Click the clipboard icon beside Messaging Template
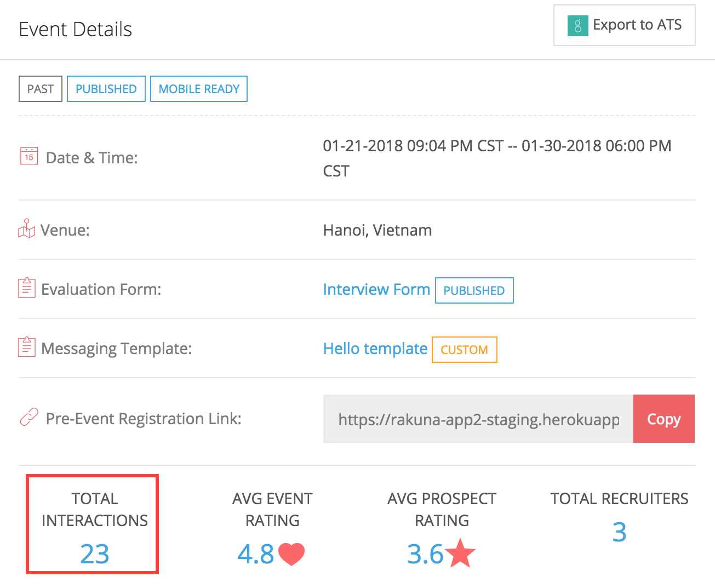This screenshot has width=715, height=588. click(x=27, y=347)
